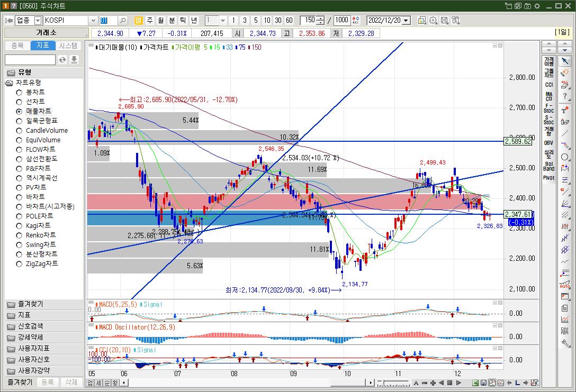Select the circle drawing tool

(x=565, y=157)
